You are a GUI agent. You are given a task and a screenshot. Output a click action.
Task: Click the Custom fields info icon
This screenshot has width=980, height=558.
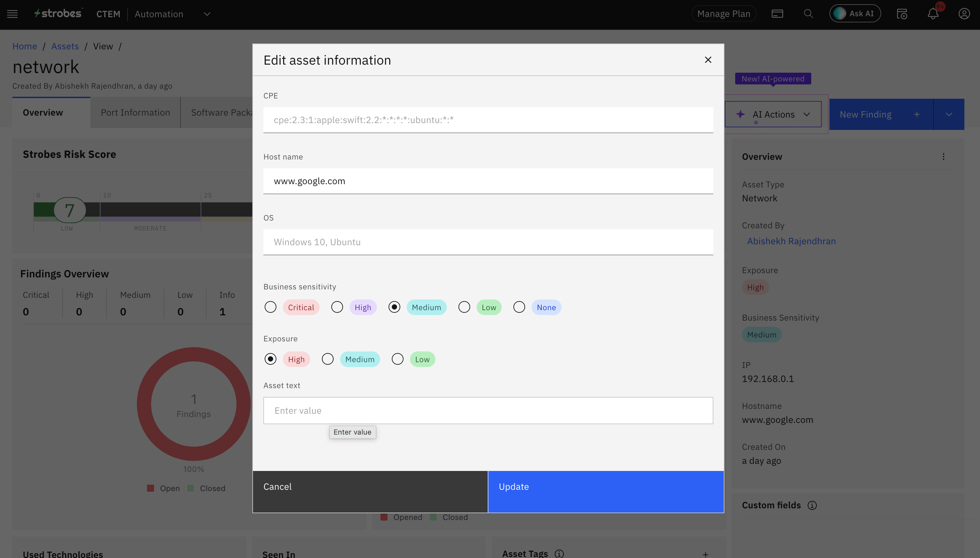[812, 505]
